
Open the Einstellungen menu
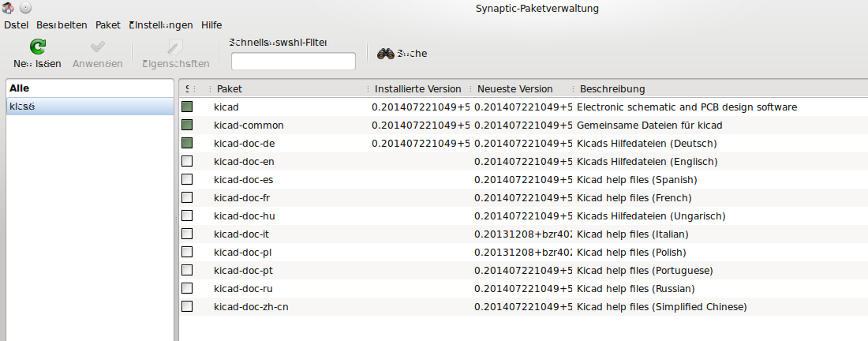click(x=161, y=25)
